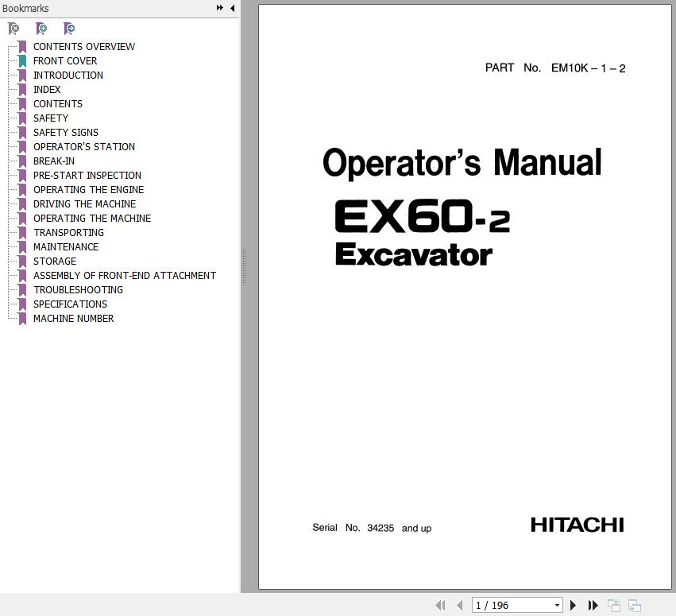The image size is (676, 616).
Task: Click the bookmark icon beside CONTENTS OVERVIEW
Action: click(22, 47)
